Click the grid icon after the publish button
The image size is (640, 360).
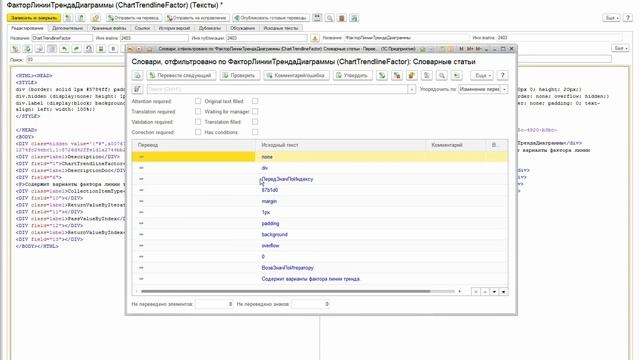point(317,18)
